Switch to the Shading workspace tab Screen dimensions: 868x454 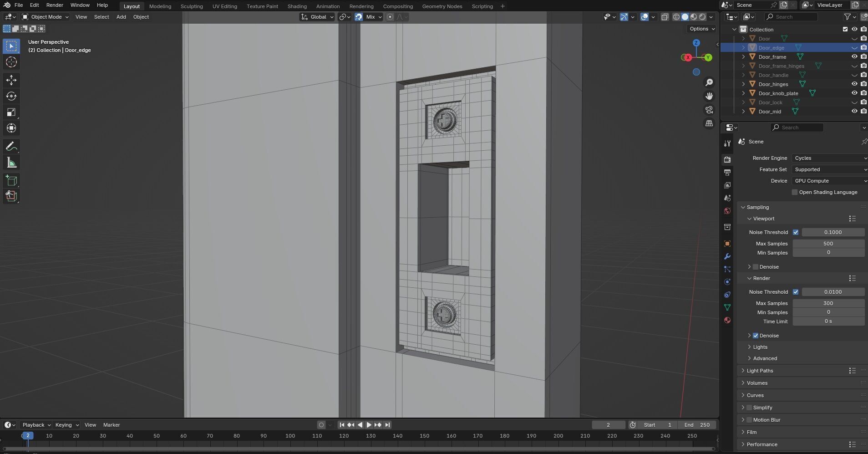297,6
